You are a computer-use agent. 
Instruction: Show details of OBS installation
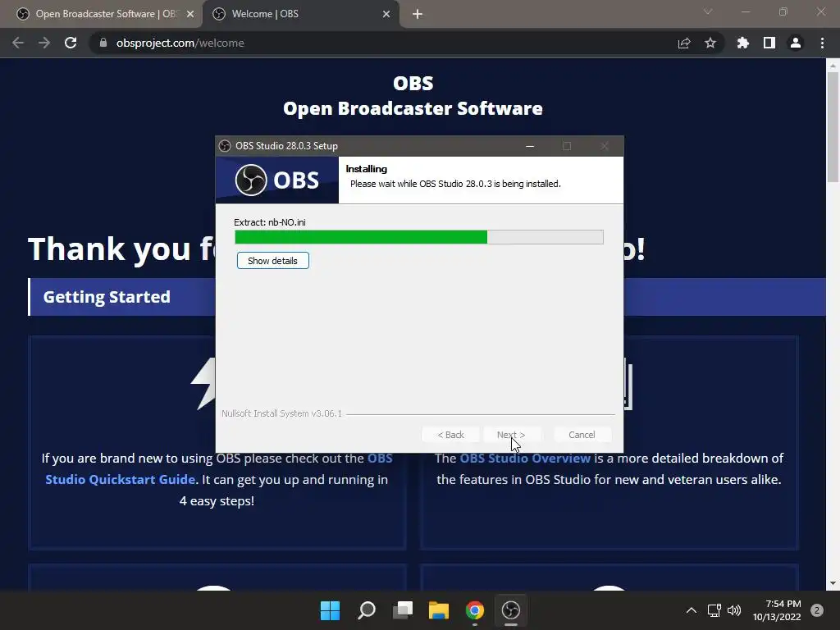pyautogui.click(x=272, y=261)
